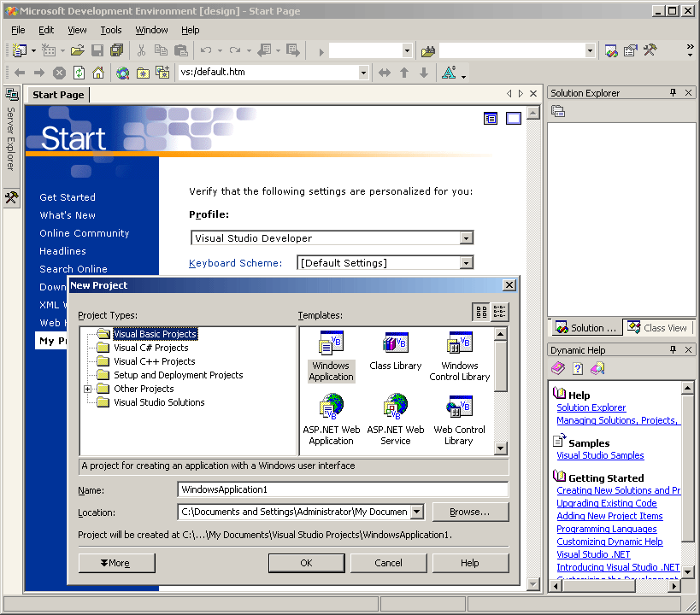Select the Class Library template
Viewport: 700px width, 615px height.
[x=396, y=352]
